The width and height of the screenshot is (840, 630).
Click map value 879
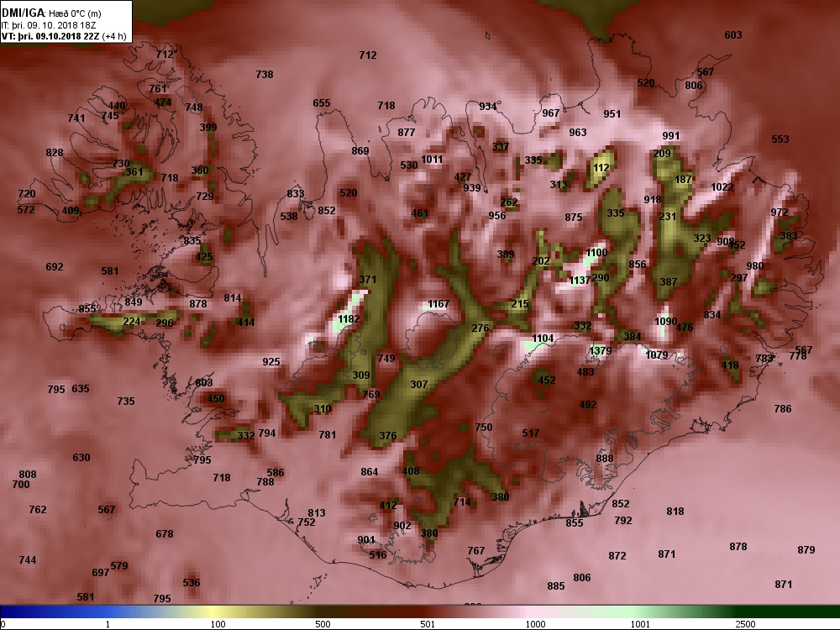[806, 549]
